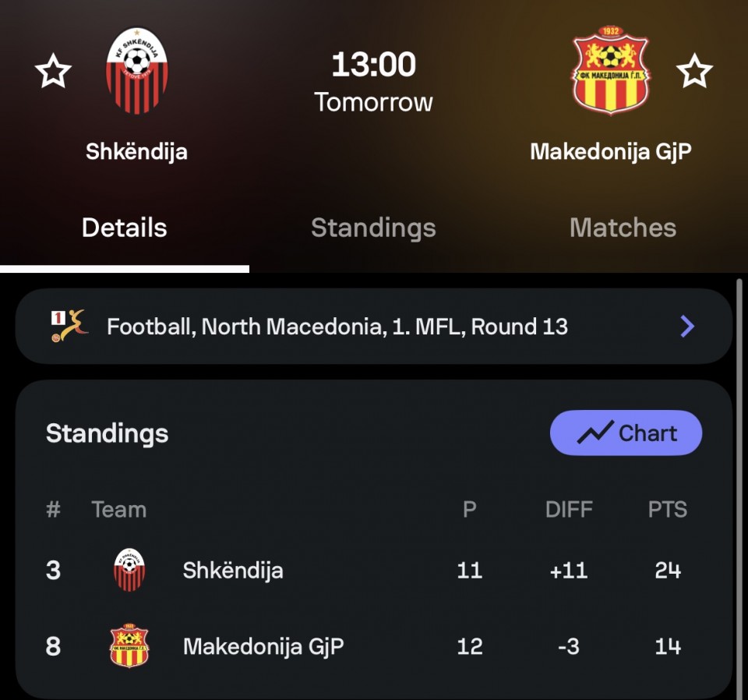Click small Shkëndija crest in standings row
The width and height of the screenshot is (748, 700).
[x=129, y=570]
